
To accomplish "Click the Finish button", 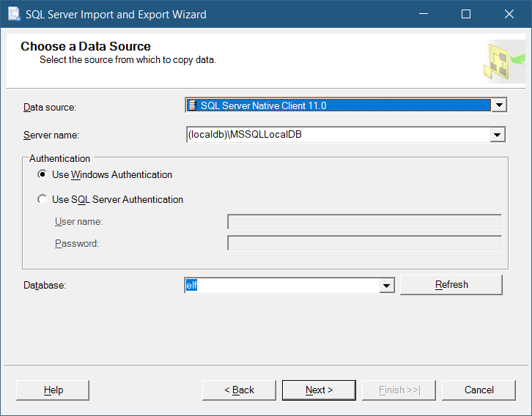I will 399,390.
